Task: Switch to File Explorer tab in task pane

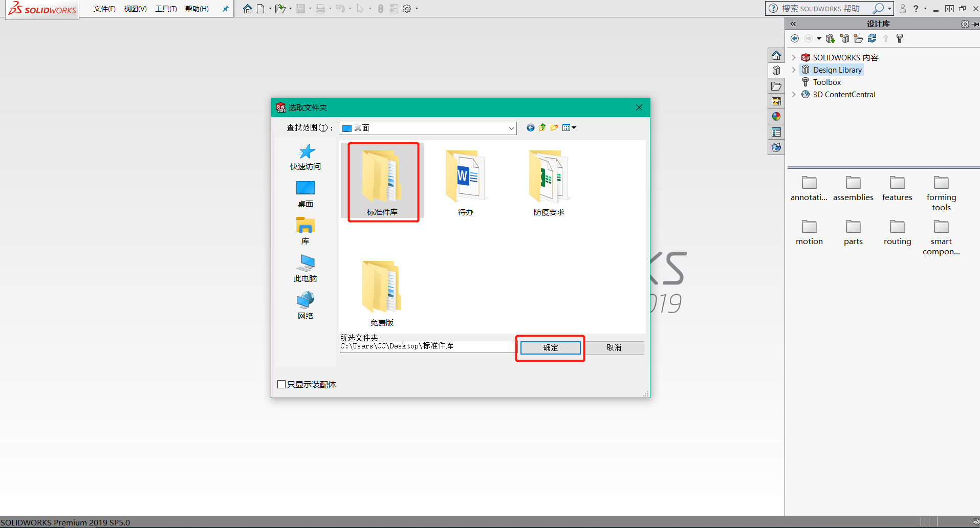Action: point(776,86)
